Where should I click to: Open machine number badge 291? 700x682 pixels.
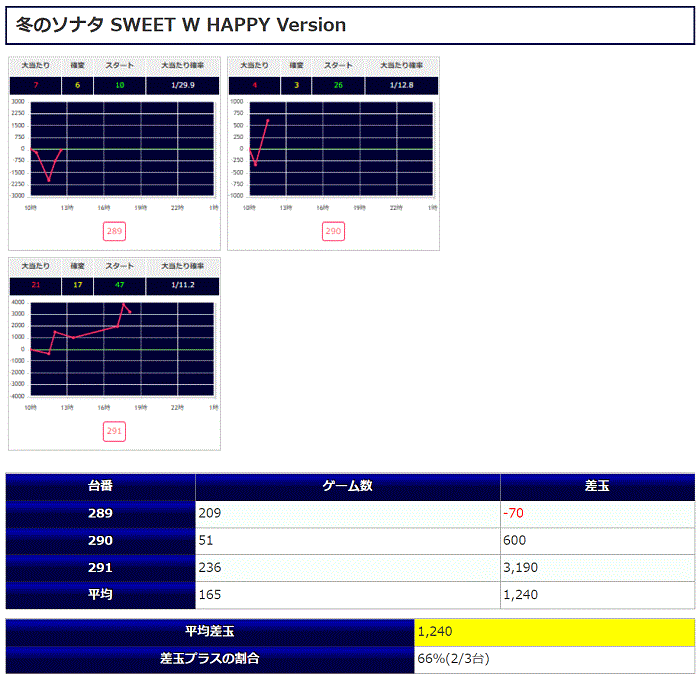point(114,431)
